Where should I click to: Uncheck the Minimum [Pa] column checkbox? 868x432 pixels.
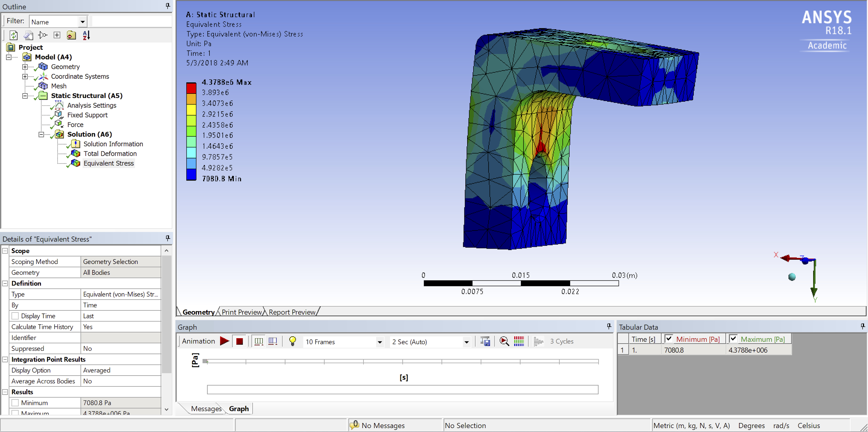pos(668,339)
